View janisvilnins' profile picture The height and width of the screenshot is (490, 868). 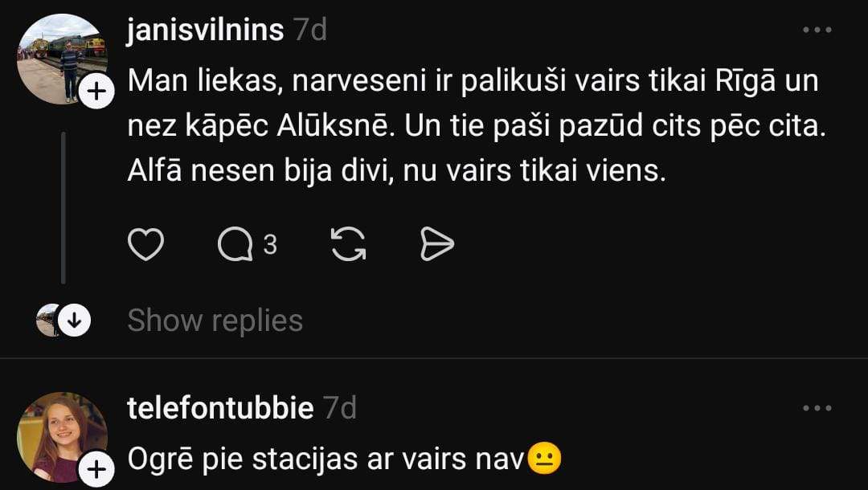(61, 59)
